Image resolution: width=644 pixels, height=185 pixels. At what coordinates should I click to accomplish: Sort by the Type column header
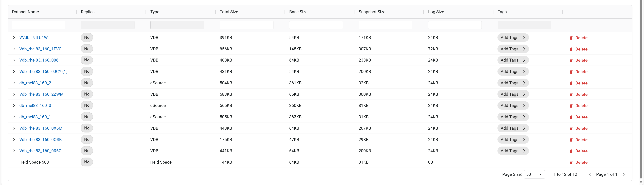click(x=155, y=12)
